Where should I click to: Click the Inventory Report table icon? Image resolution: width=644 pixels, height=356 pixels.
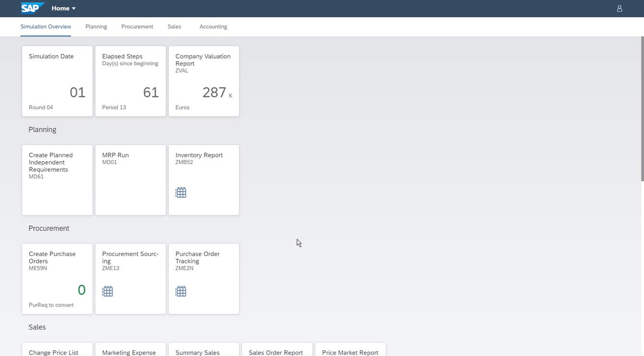point(181,193)
